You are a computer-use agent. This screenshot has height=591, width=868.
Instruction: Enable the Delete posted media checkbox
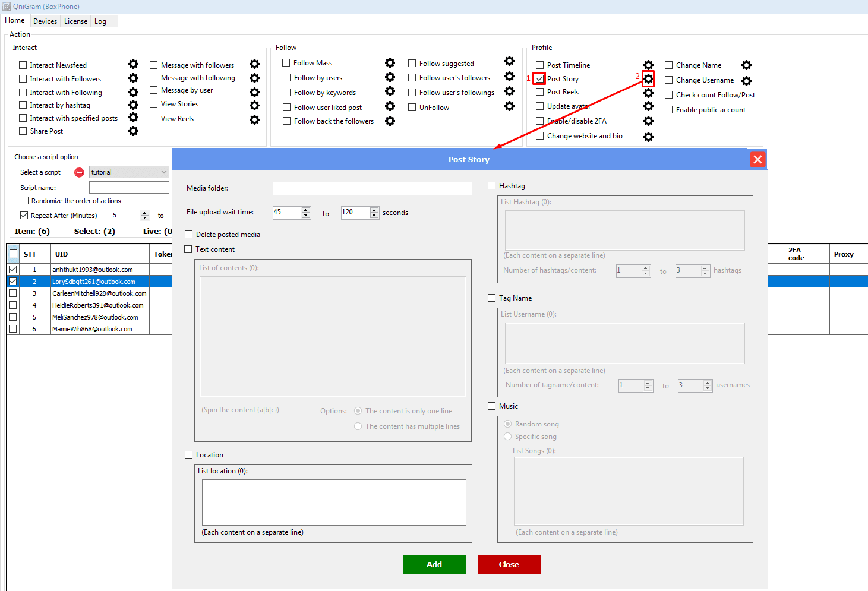(189, 235)
